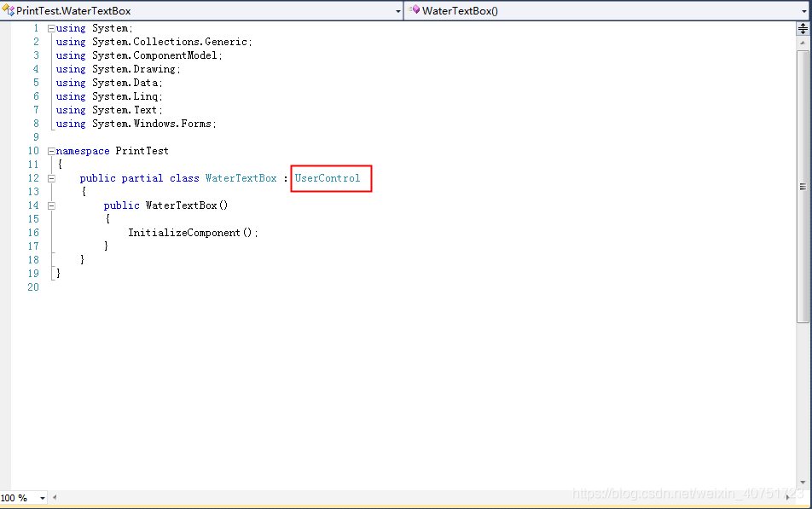
Task: Collapse the WaterTextBox() constructor block
Action: (51, 206)
